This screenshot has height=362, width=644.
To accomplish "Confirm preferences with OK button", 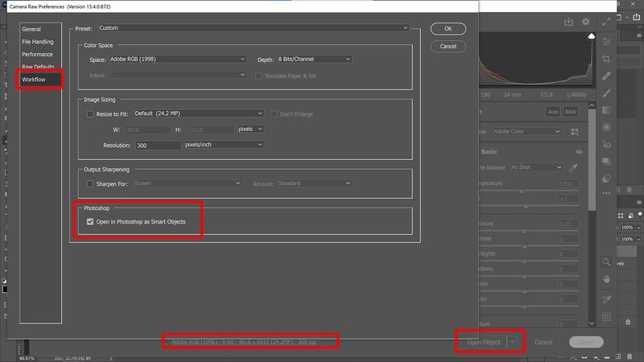I will point(448,29).
